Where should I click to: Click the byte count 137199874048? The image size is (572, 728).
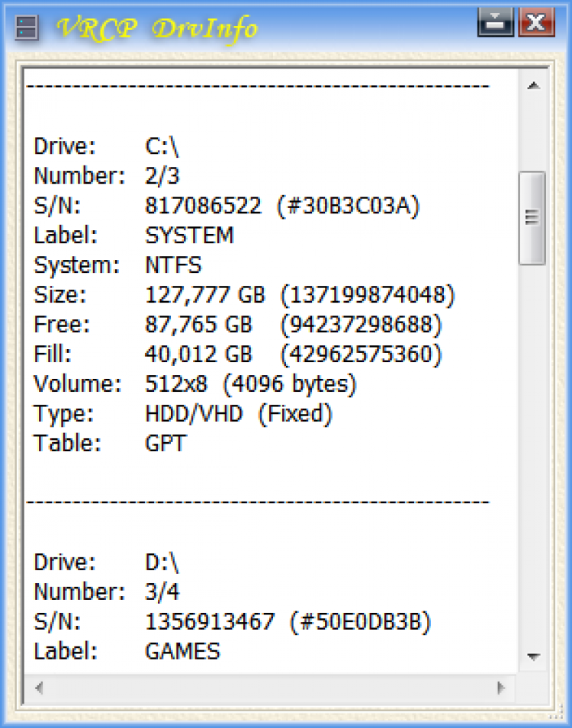368,295
